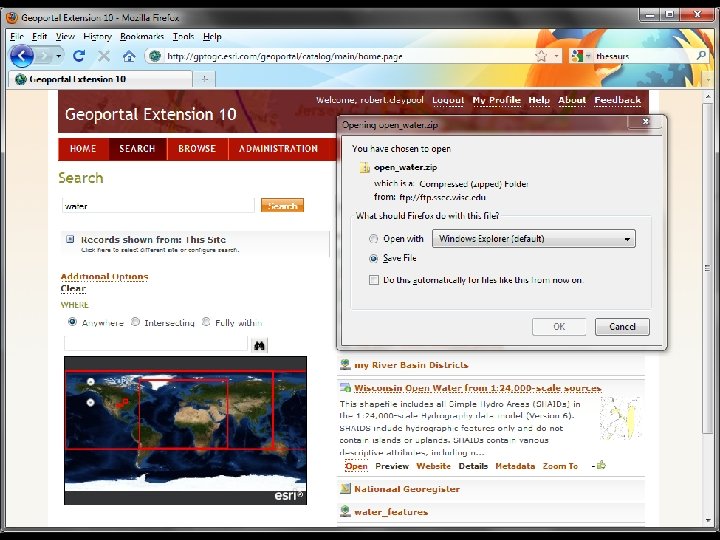Click the Nationaal Georegister result icon
The width and height of the screenshot is (720, 540).
point(345,489)
